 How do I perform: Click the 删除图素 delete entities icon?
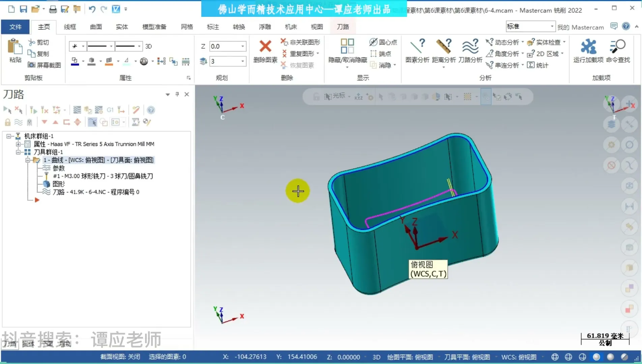point(265,47)
